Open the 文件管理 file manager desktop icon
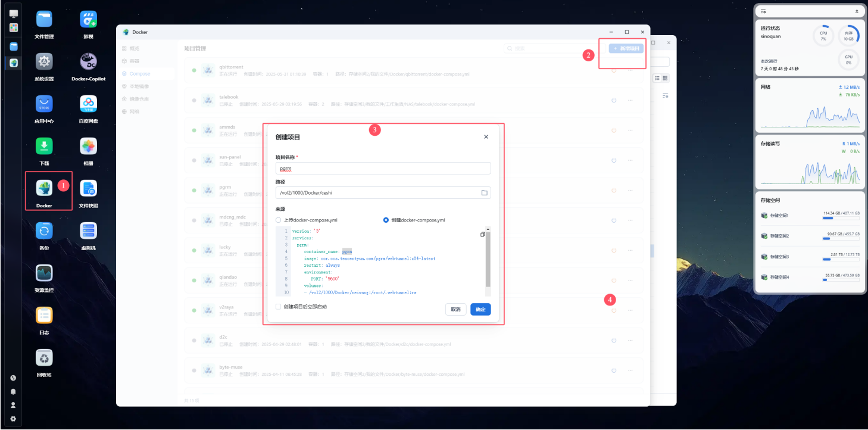 pyautogui.click(x=44, y=19)
